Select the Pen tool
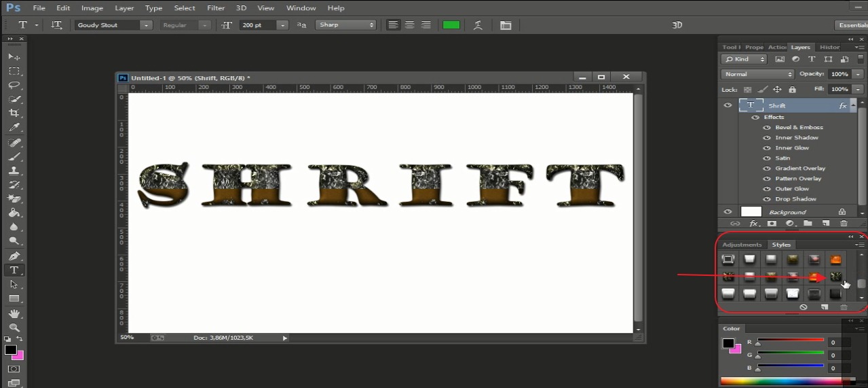This screenshot has width=868, height=388. coord(14,256)
